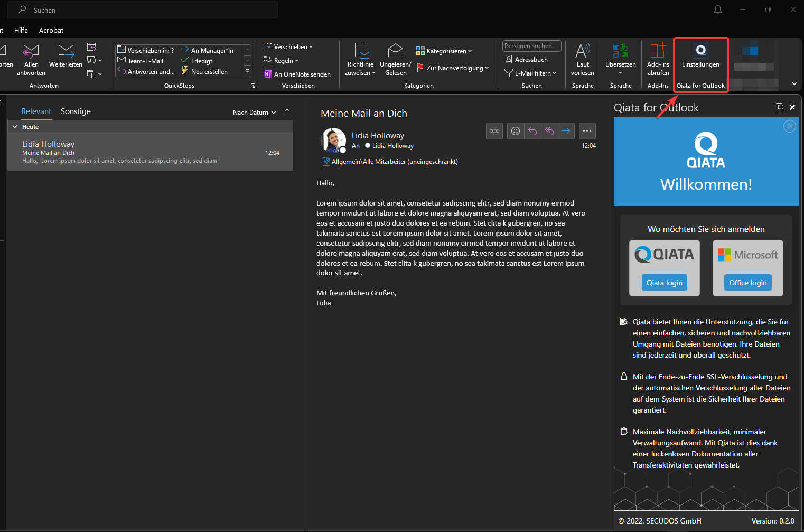Image resolution: width=804 pixels, height=532 pixels.
Task: Open the Nach Datum sort dropdown
Action: pyautogui.click(x=254, y=113)
